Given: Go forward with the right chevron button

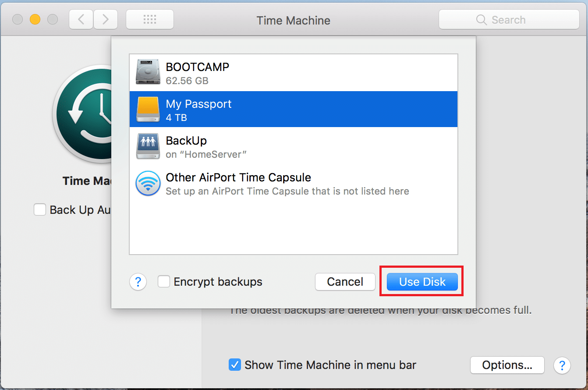Looking at the screenshot, I should 106,20.
